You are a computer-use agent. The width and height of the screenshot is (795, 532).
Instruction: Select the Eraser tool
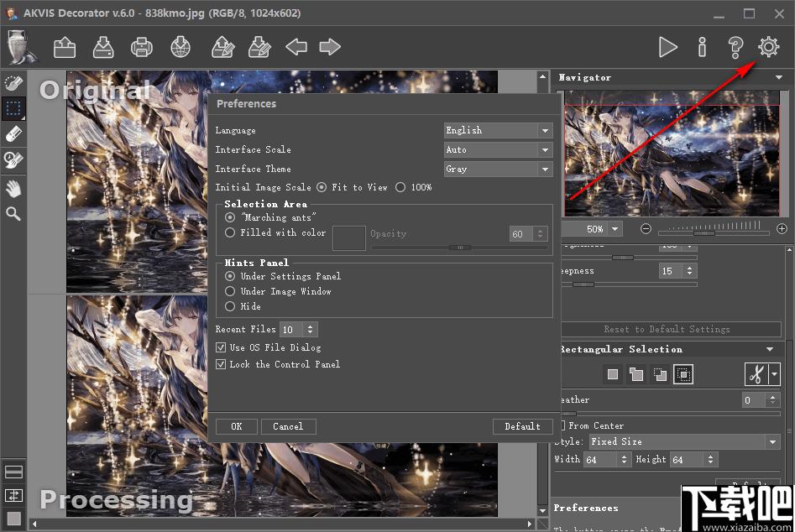(x=13, y=134)
